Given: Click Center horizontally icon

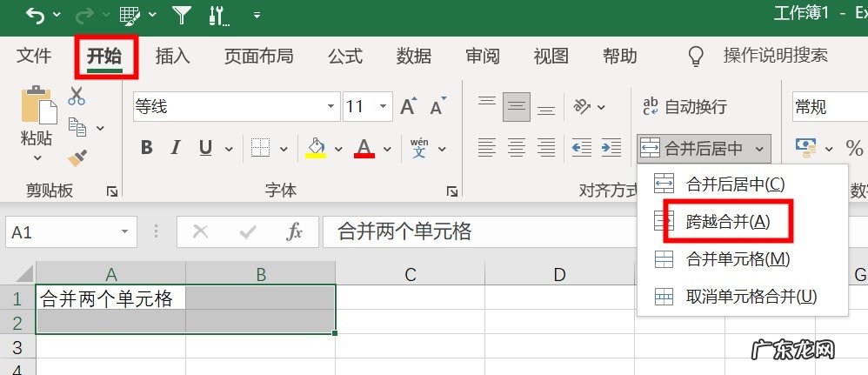Looking at the screenshot, I should (517, 148).
